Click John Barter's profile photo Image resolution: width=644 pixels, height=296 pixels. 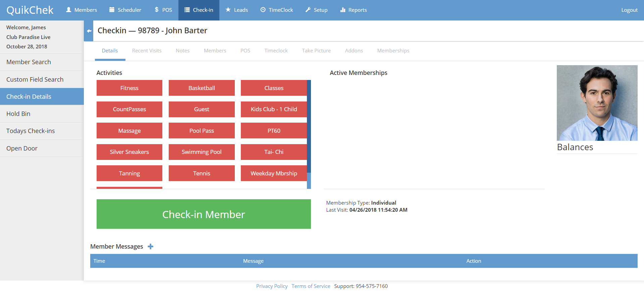[597, 103]
